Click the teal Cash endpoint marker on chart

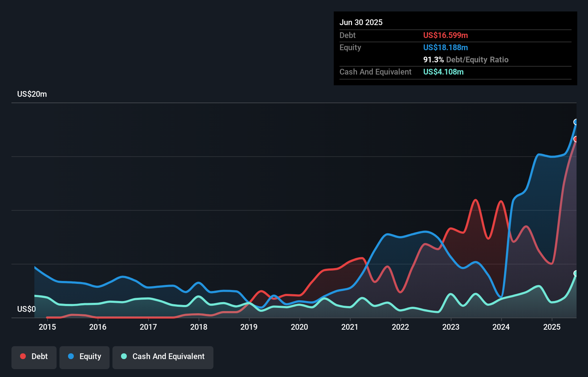tap(576, 273)
